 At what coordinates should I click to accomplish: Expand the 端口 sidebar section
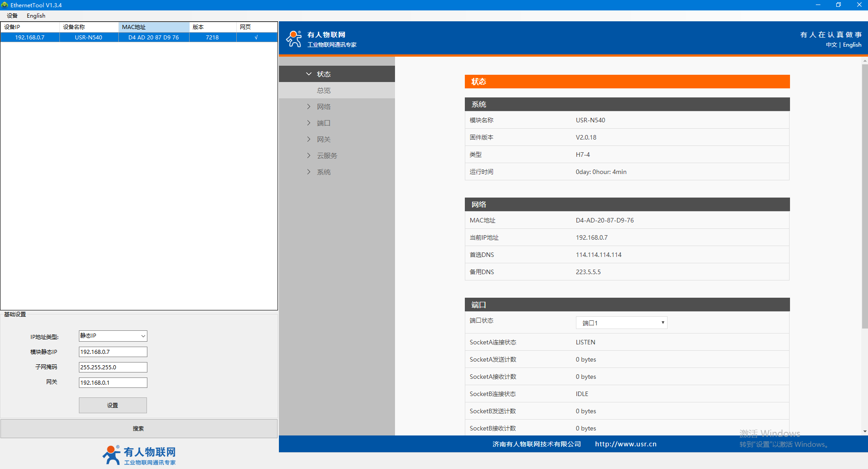tap(323, 123)
